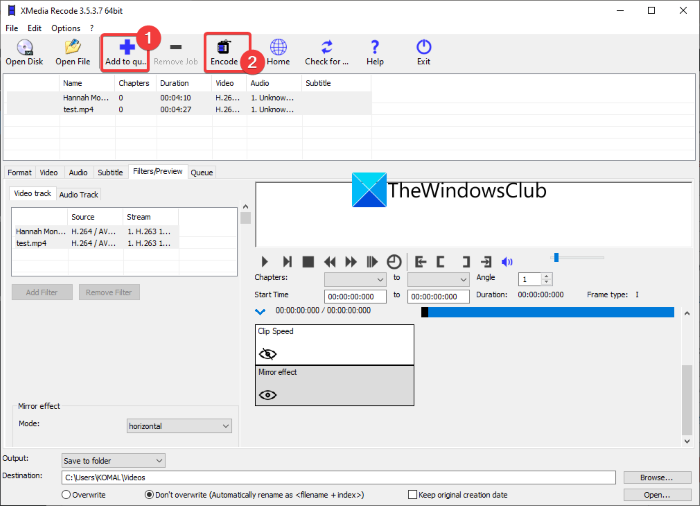Collapse the blue chevron below Start Time
Viewport: 700px width, 506px height.
tap(260, 312)
